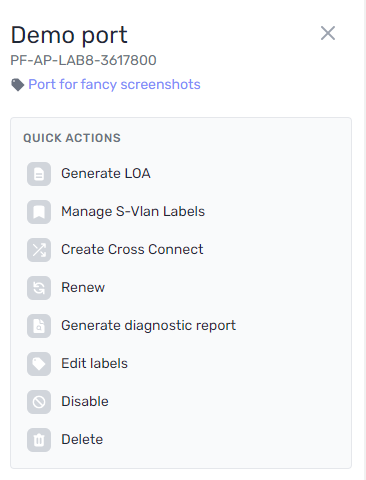The height and width of the screenshot is (480, 366).
Task: Click the port ID PF-AP-LAB8-3617800
Action: coord(83,60)
